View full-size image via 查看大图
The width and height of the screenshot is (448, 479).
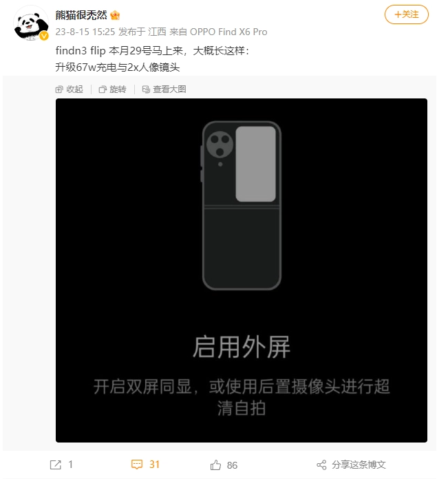(169, 89)
